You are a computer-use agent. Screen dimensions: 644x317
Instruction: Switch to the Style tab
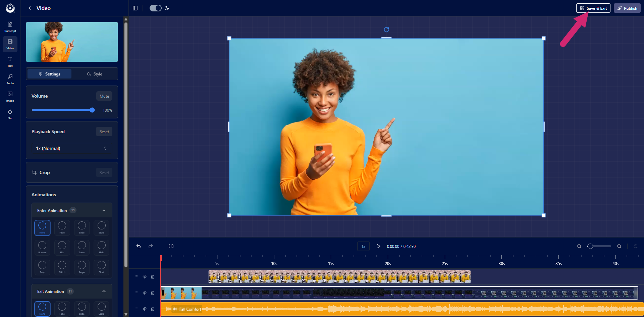(x=95, y=74)
